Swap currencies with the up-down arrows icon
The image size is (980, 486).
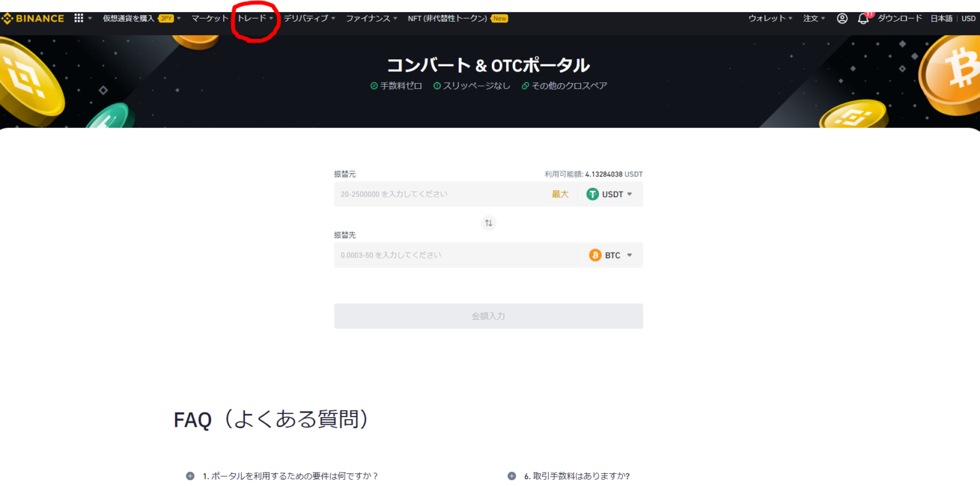pyautogui.click(x=489, y=223)
